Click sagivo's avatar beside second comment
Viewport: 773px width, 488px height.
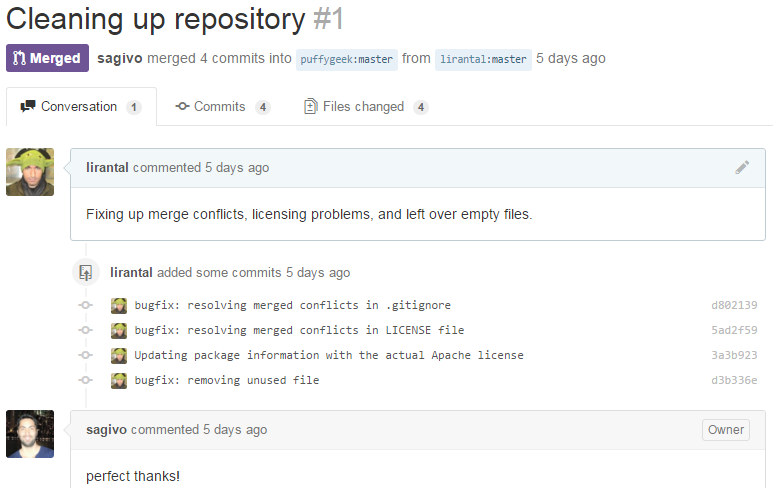pos(30,434)
